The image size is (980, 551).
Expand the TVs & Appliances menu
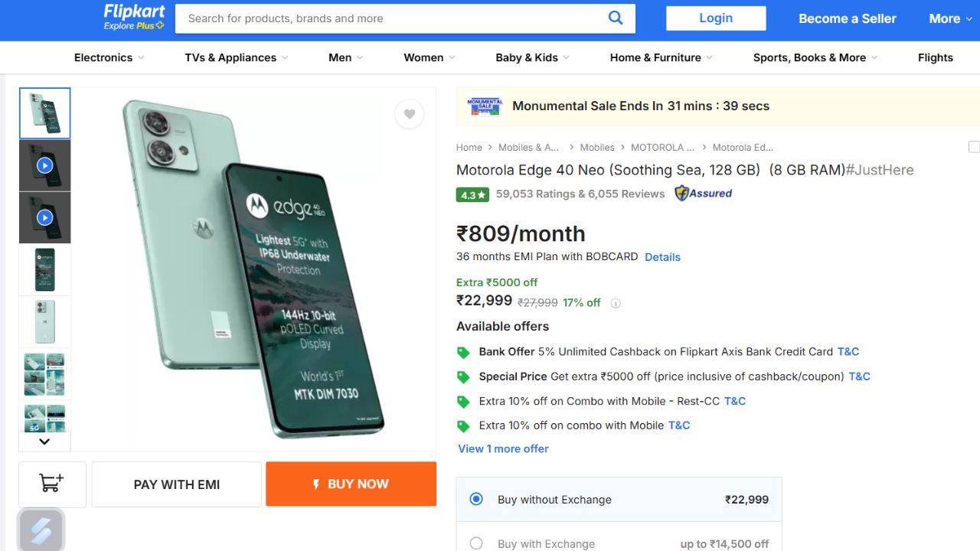click(x=237, y=57)
